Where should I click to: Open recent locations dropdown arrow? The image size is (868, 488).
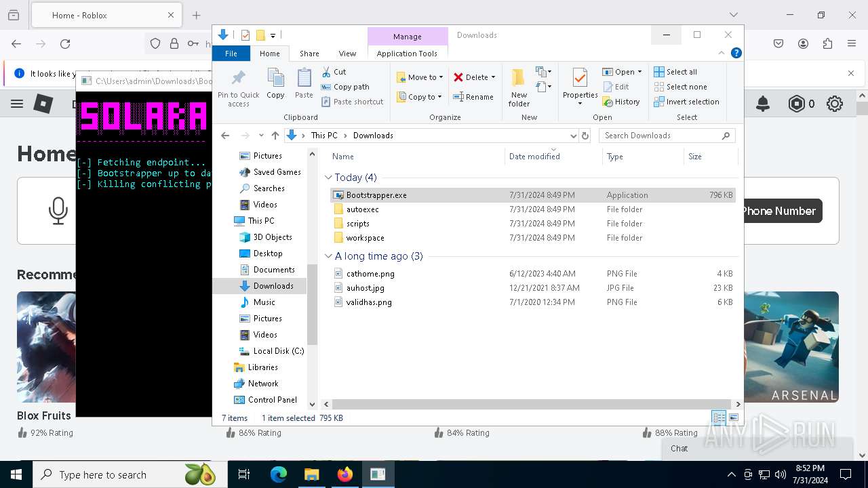click(x=261, y=136)
